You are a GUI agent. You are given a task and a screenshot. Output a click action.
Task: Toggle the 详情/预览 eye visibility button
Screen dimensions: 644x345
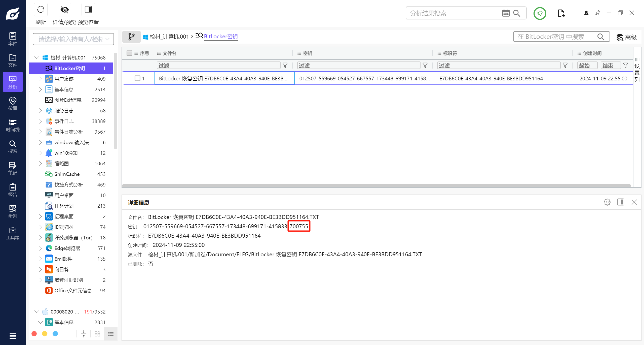64,10
